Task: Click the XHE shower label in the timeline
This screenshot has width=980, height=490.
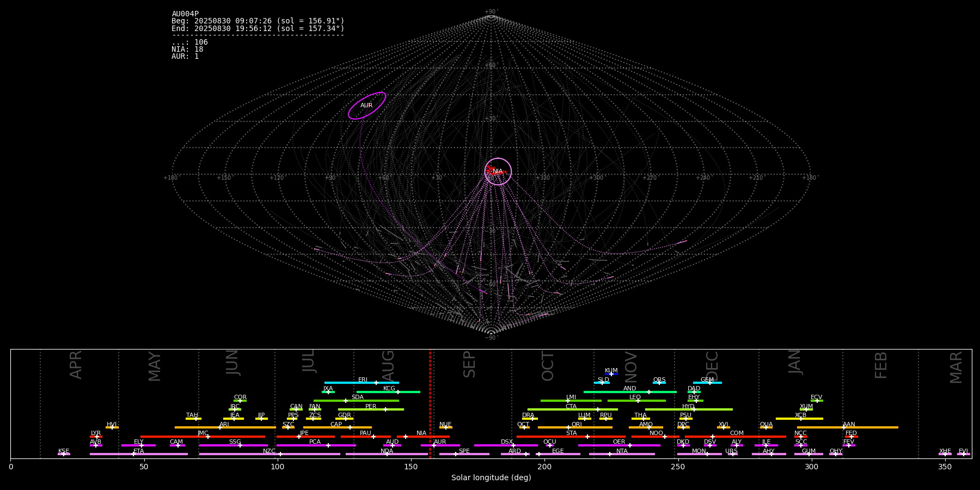Action: click(945, 451)
